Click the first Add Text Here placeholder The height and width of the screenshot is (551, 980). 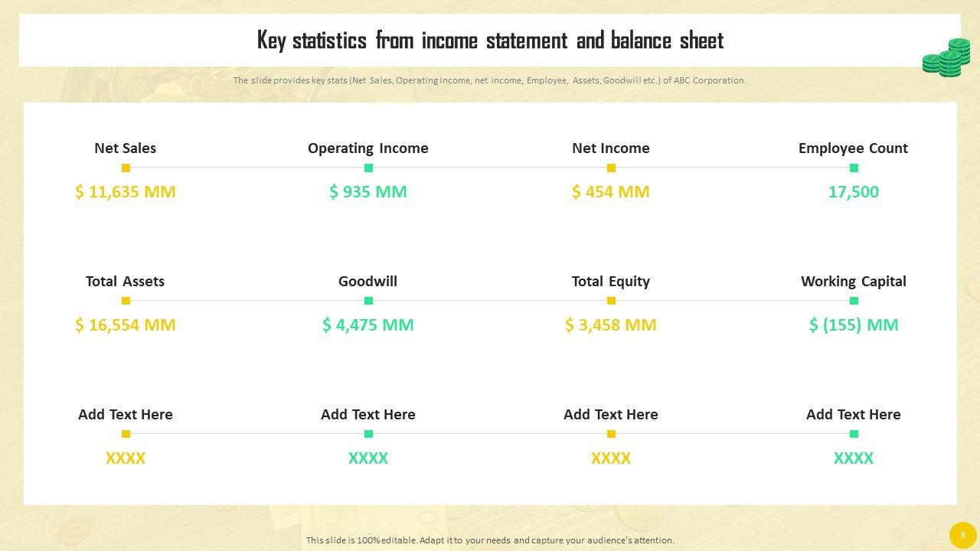coord(126,414)
